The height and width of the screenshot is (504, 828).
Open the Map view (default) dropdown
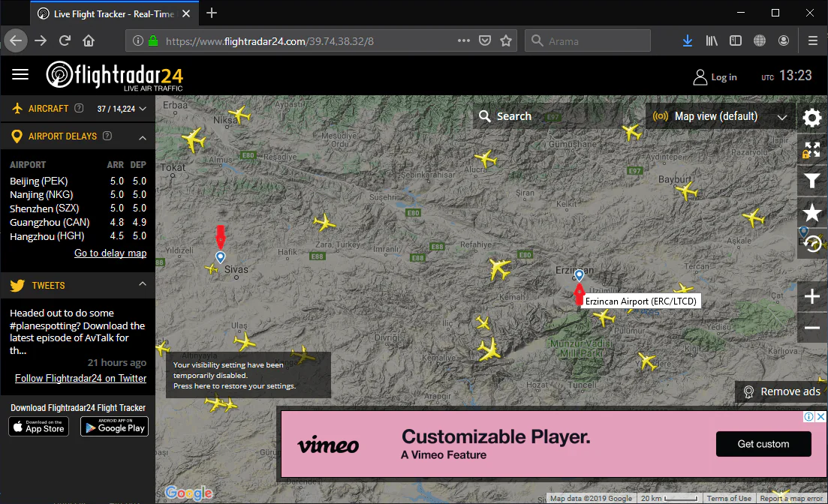(720, 116)
